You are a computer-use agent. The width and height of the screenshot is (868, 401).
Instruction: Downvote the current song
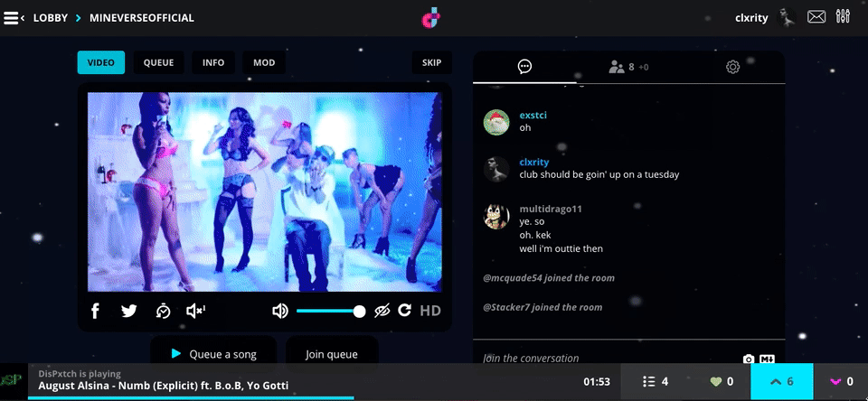click(x=840, y=382)
